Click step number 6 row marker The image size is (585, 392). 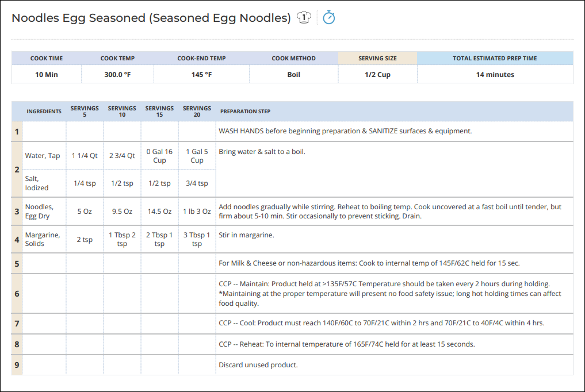(x=17, y=294)
